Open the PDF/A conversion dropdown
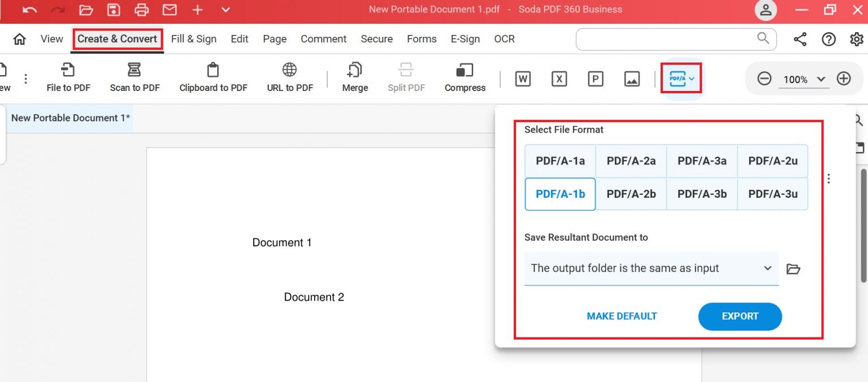868x382 pixels. [x=682, y=78]
